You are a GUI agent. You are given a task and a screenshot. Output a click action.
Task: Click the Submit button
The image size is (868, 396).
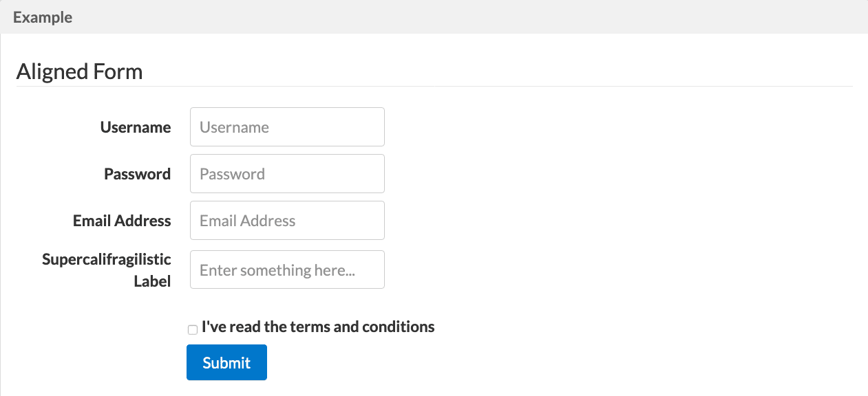[226, 362]
